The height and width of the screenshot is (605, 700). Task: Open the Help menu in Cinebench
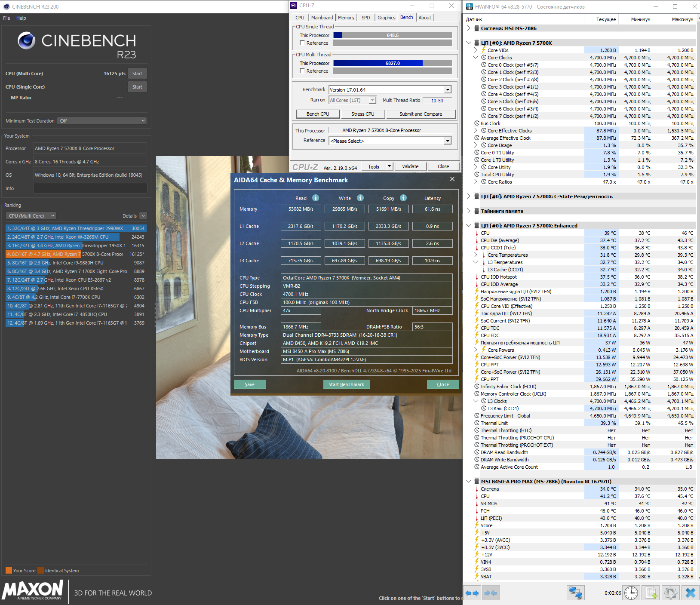[21, 18]
